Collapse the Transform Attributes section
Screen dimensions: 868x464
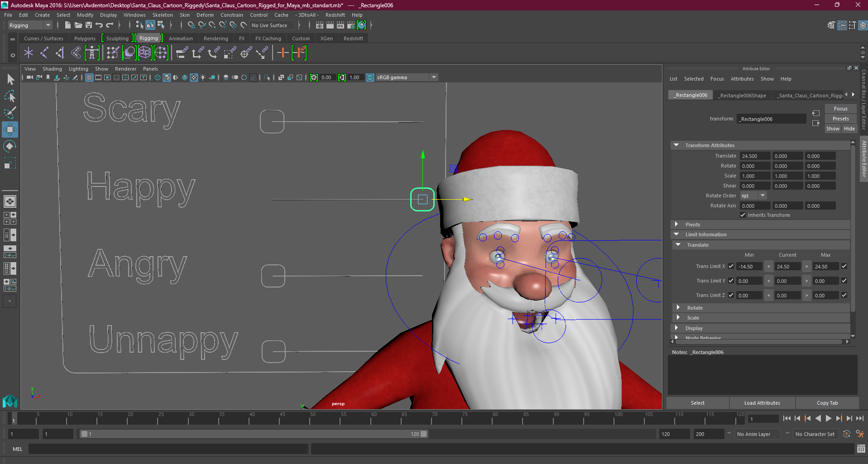pos(676,145)
